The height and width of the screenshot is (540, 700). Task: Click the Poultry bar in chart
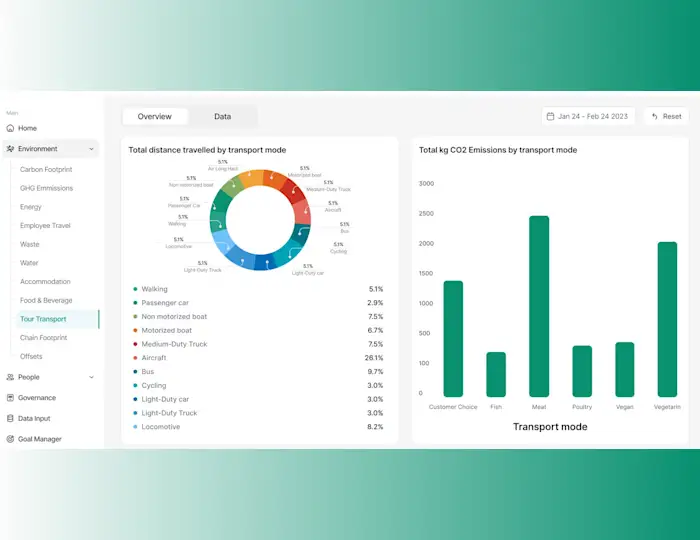coord(582,371)
